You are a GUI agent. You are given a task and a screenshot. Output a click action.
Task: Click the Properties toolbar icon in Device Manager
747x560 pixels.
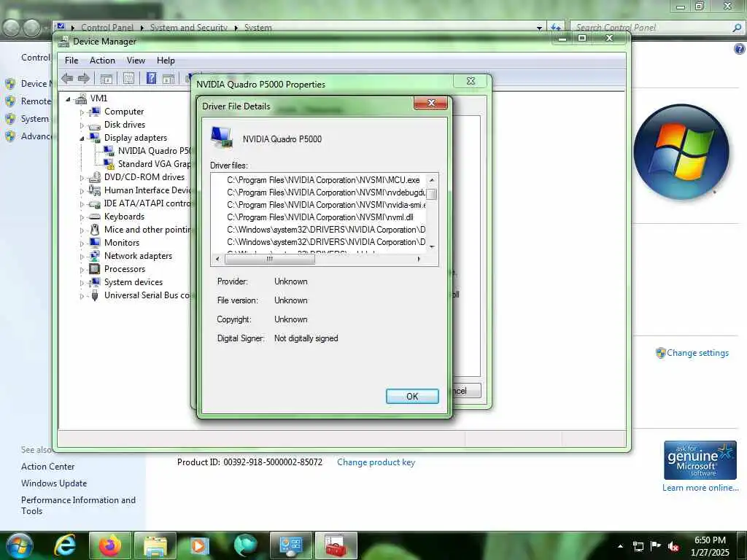tap(128, 78)
